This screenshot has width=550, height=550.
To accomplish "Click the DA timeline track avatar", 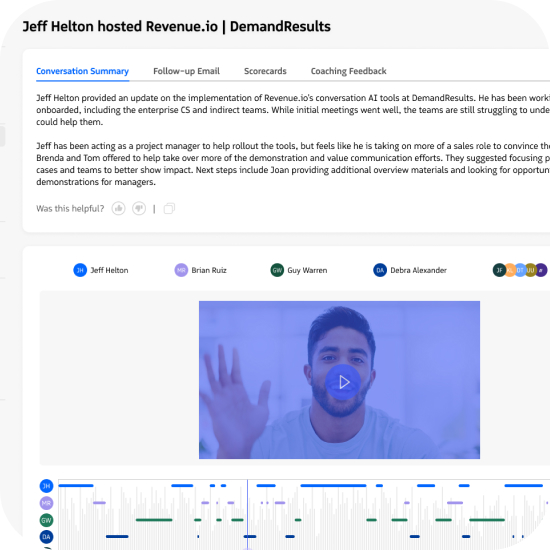I will coord(46,537).
